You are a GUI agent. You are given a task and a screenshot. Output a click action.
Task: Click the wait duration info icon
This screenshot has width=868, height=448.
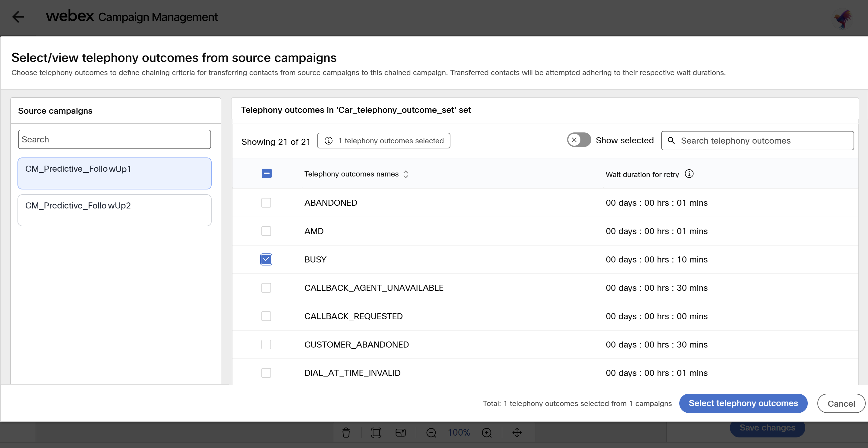(x=689, y=174)
